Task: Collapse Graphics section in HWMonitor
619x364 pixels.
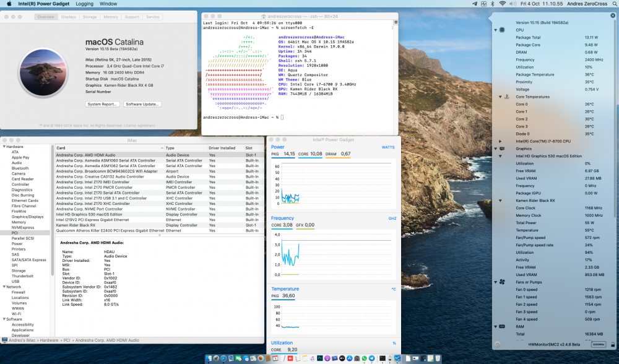Action: click(x=496, y=149)
